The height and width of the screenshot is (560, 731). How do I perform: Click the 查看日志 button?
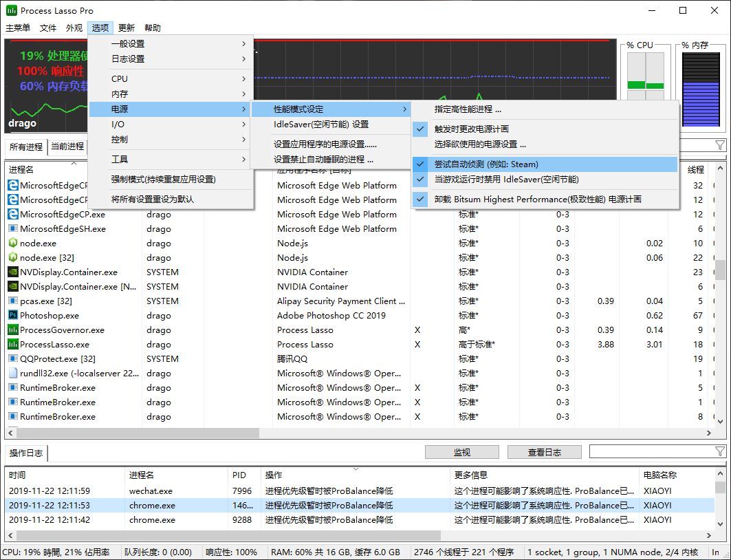[x=544, y=452]
